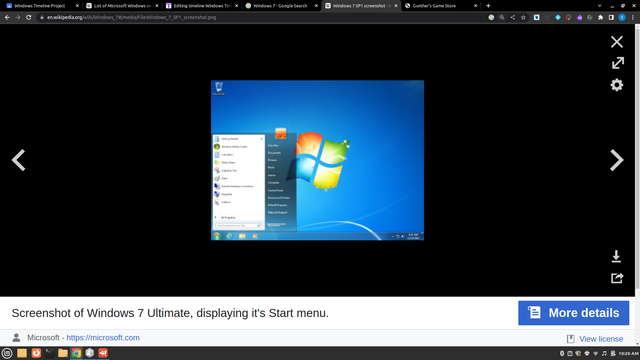This screenshot has width=640, height=360.
Task: Open the cyan diamond extension icon
Action: (558, 18)
